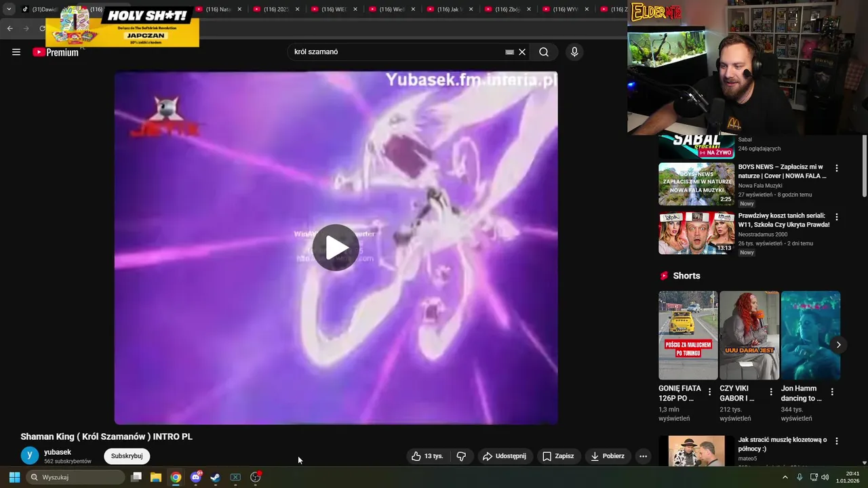The image size is (868, 488).
Task: Open the Windows Start menu
Action: tap(14, 477)
